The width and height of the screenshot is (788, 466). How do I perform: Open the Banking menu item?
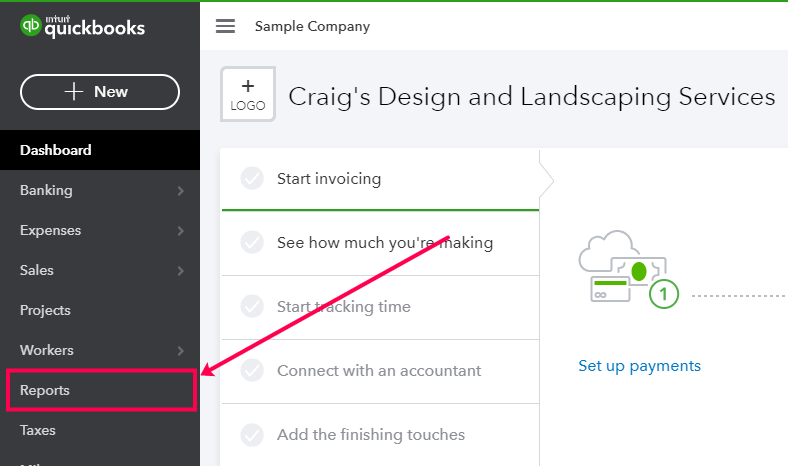[x=100, y=190]
